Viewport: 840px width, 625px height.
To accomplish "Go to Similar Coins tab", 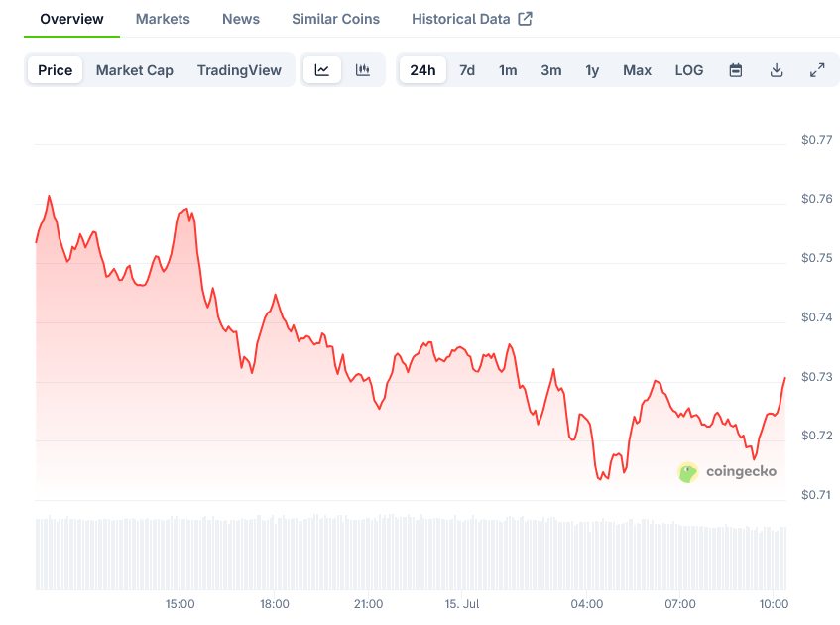I will click(335, 19).
